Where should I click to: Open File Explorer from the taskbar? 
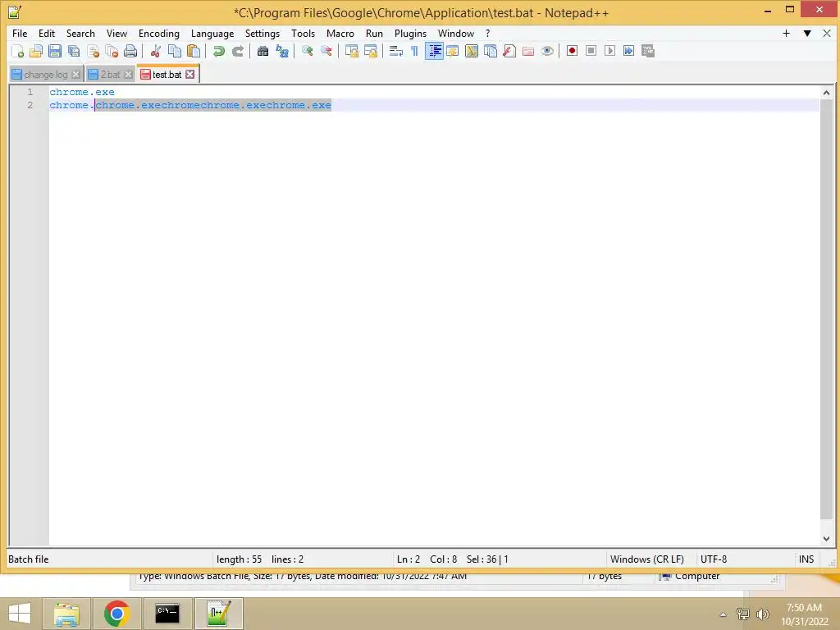66,614
